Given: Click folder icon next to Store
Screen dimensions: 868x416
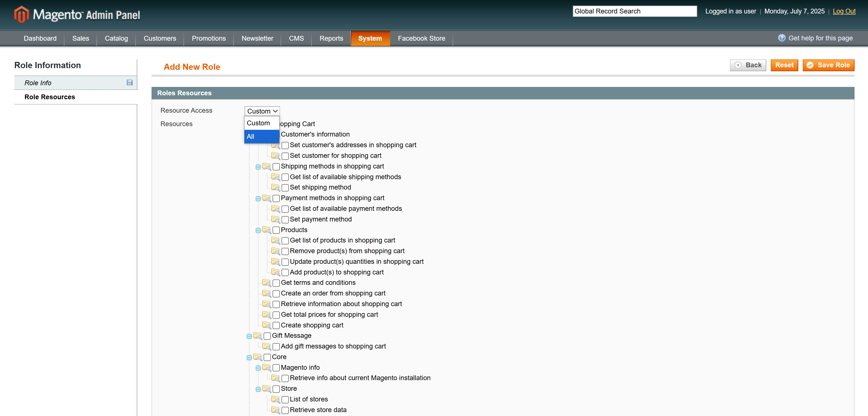Looking at the screenshot, I should (267, 389).
